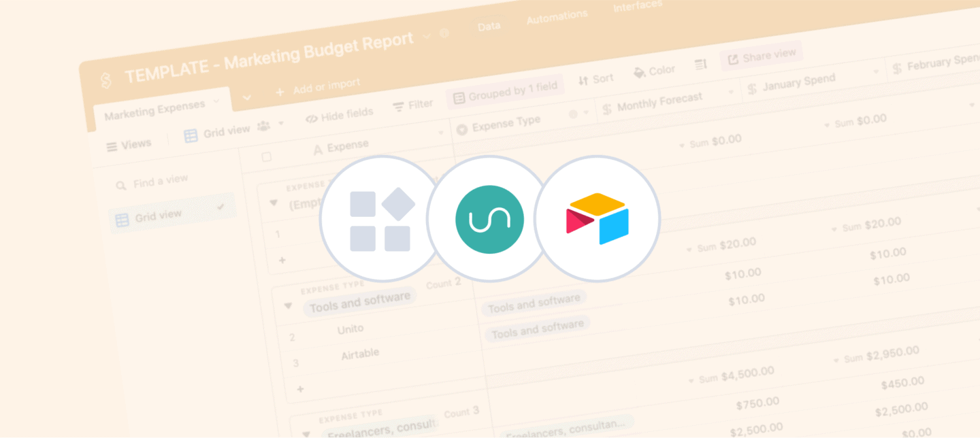Click Grouped by 1 field

[x=505, y=92]
